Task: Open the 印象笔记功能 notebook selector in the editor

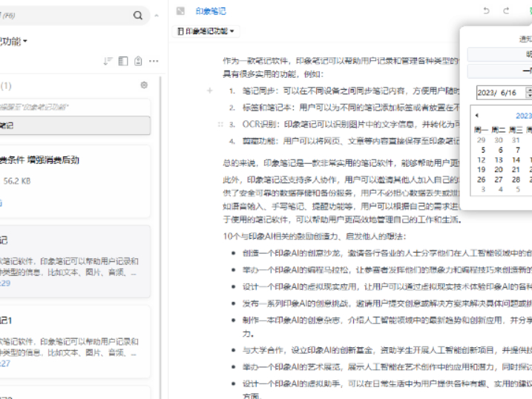Action: click(206, 31)
